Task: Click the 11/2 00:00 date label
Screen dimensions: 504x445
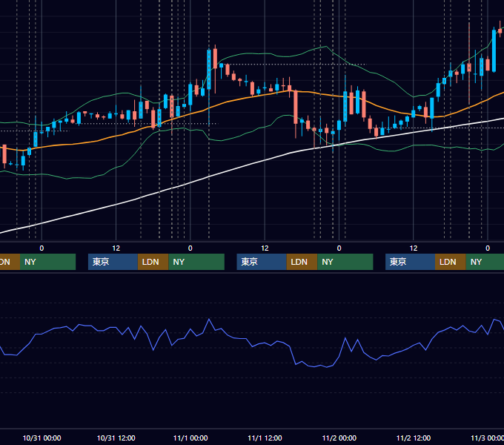Action: click(339, 438)
